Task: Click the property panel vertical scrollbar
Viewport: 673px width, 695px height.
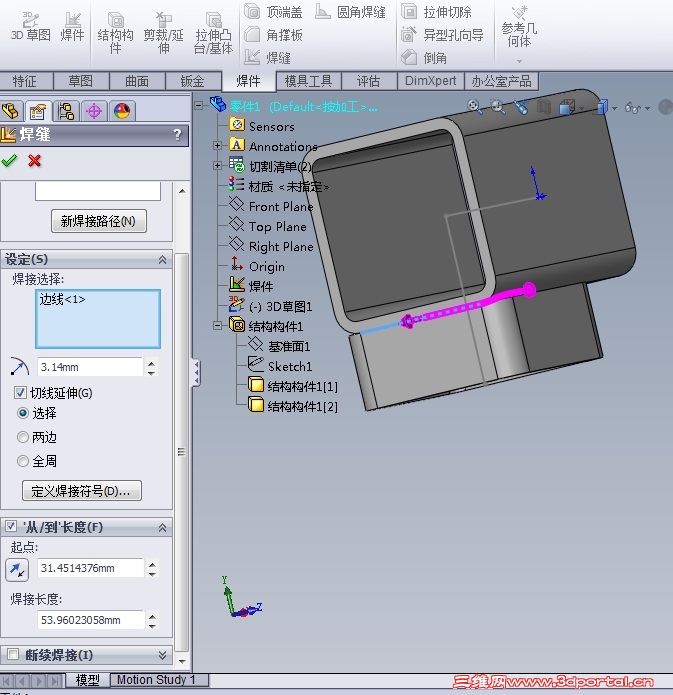Action: coord(182,451)
